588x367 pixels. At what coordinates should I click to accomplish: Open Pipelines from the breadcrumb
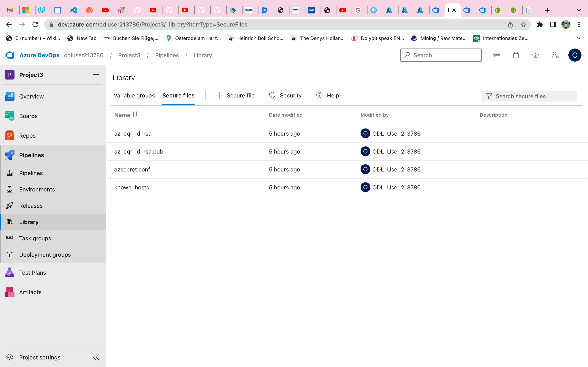(x=167, y=55)
